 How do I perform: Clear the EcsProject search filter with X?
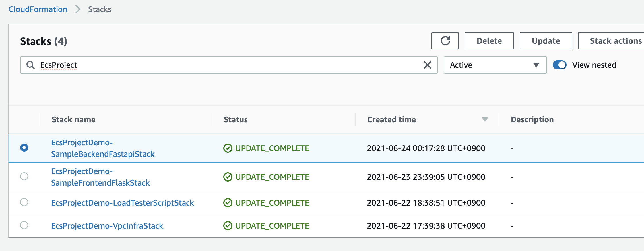click(x=427, y=65)
